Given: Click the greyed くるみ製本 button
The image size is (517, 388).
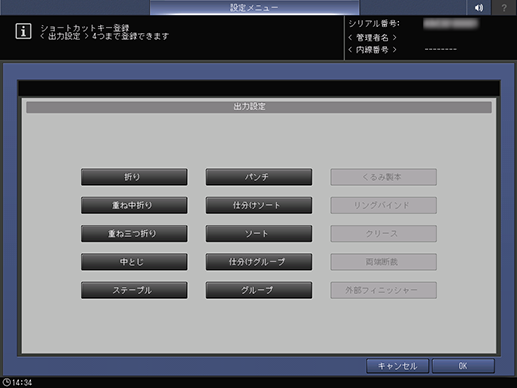Looking at the screenshot, I should point(383,177).
